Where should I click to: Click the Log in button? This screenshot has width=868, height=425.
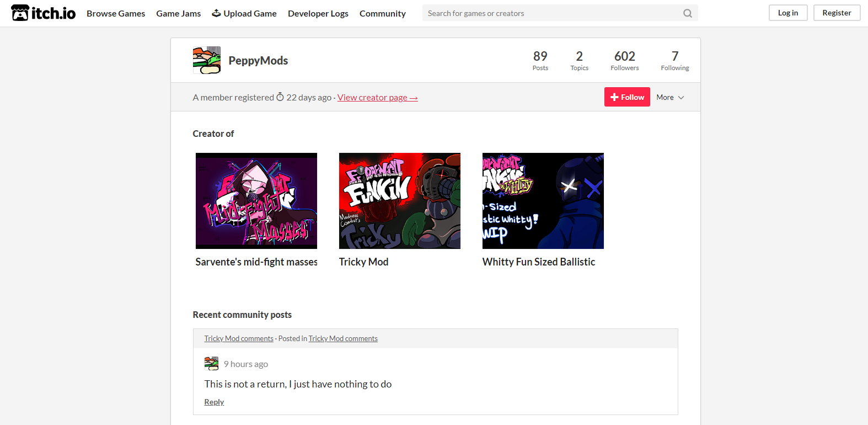point(787,13)
